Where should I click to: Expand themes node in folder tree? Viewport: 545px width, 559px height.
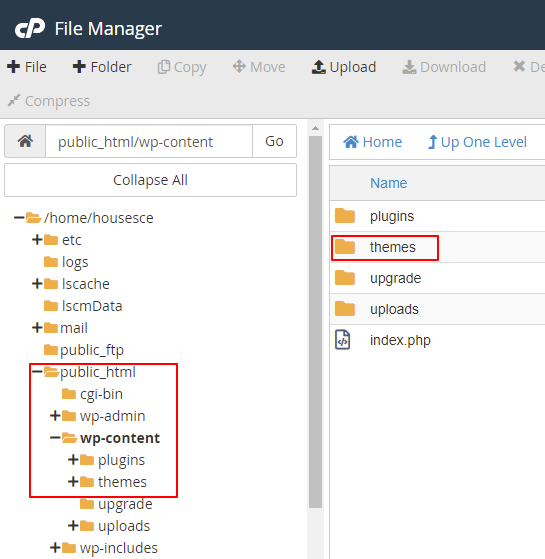(x=73, y=482)
